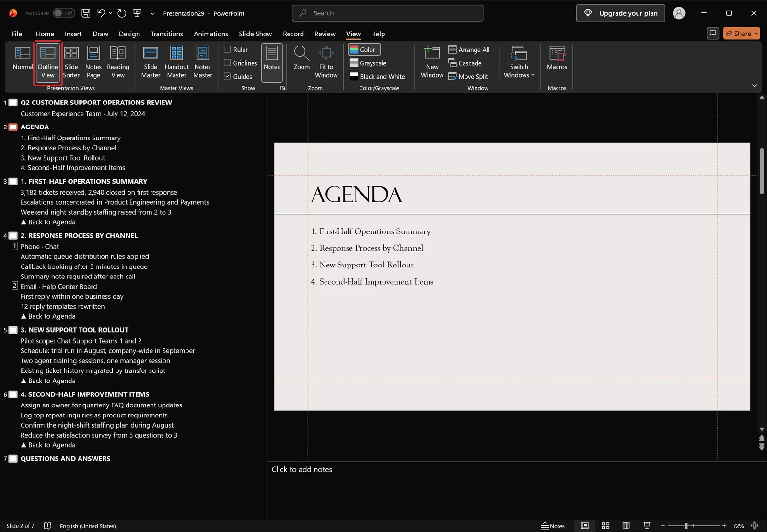Viewport: 767px width, 532px height.
Task: Open the Design tab
Action: point(129,34)
